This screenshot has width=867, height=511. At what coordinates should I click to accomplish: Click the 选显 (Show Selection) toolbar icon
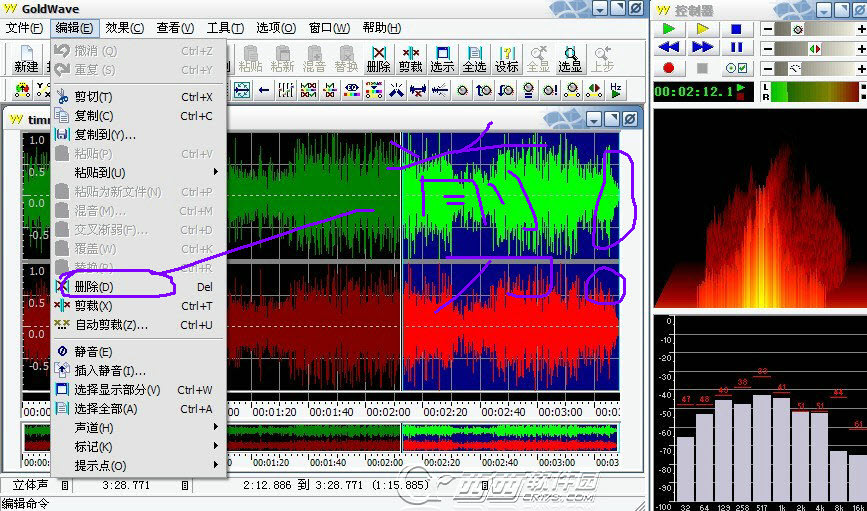coord(570,58)
